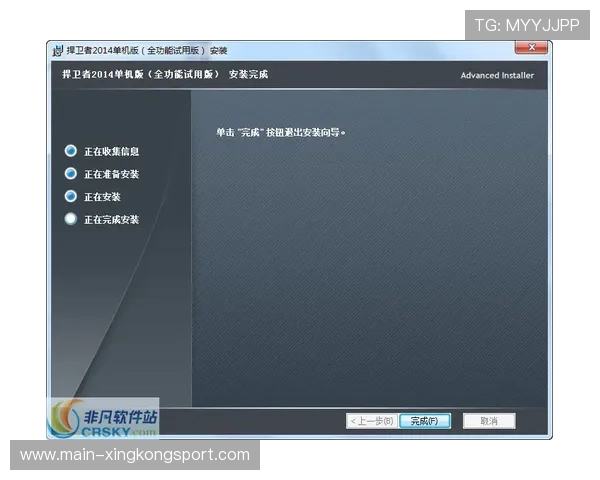Click the Advanced Installer label
The image size is (600, 480).
pos(497,75)
